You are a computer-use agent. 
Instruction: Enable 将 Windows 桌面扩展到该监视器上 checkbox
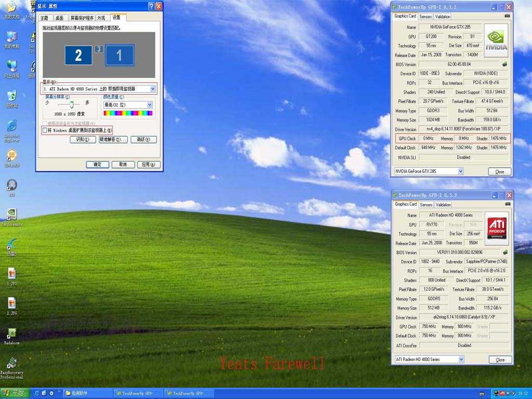[45, 130]
